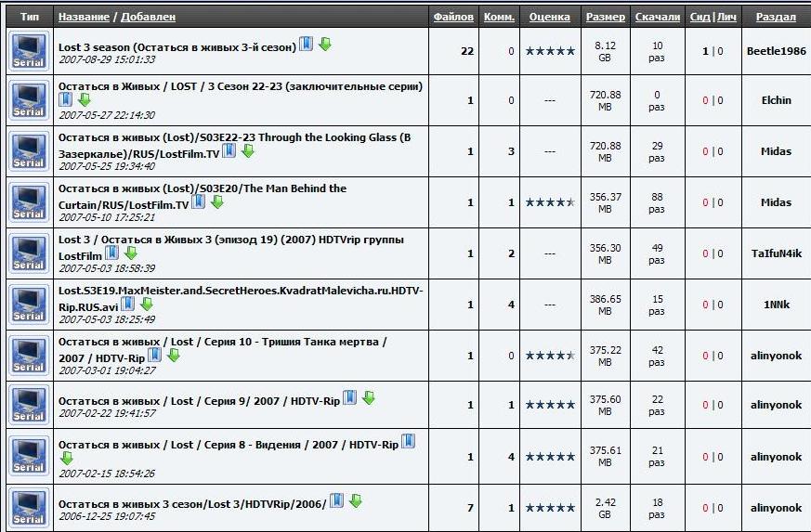Open Lost 3 эпизод 19 HDTVrip torrent page

(230, 248)
